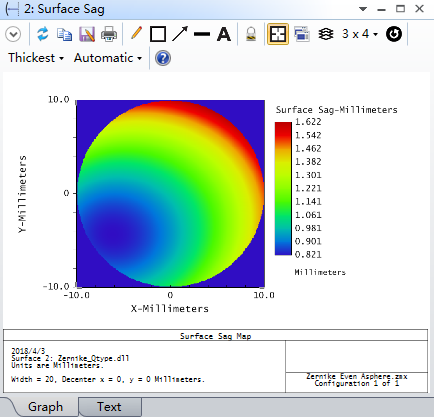The height and width of the screenshot is (417, 434).
Task: Open the overlay layers icon
Action: click(x=326, y=34)
